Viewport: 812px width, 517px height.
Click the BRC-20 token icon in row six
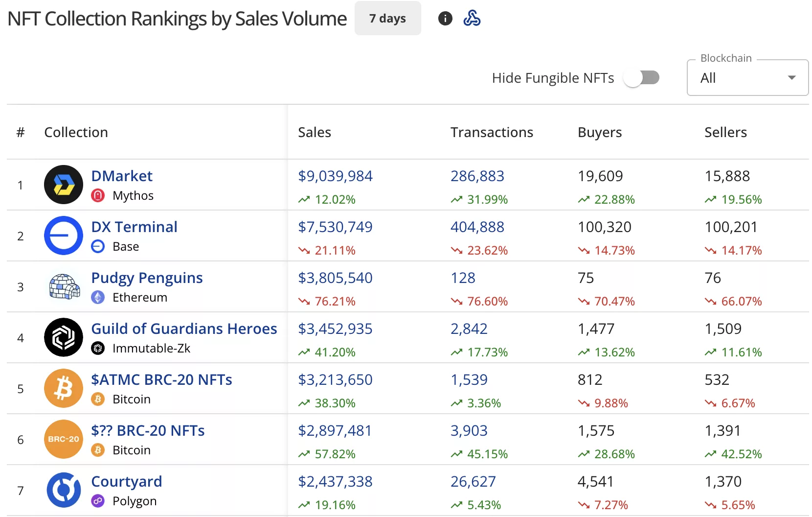pos(63,439)
